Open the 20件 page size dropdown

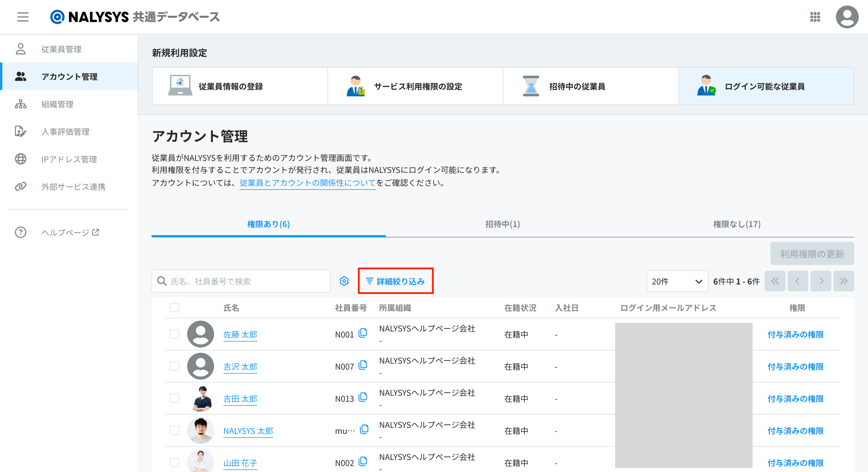(677, 281)
